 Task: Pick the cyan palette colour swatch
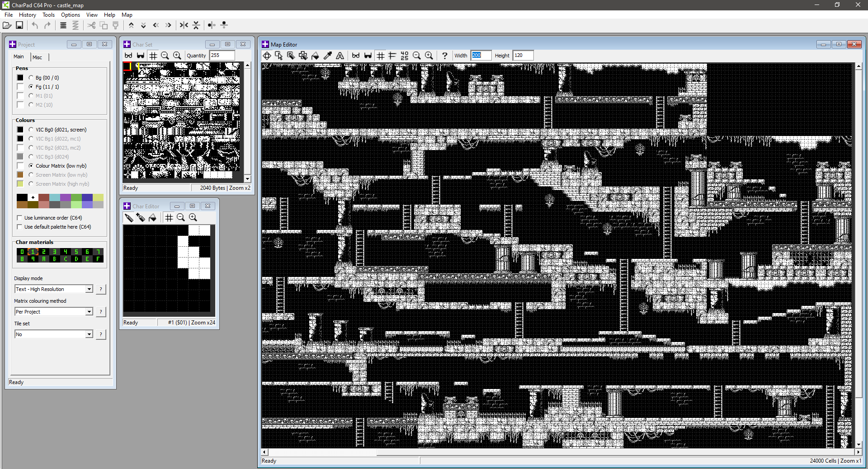pyautogui.click(x=55, y=197)
